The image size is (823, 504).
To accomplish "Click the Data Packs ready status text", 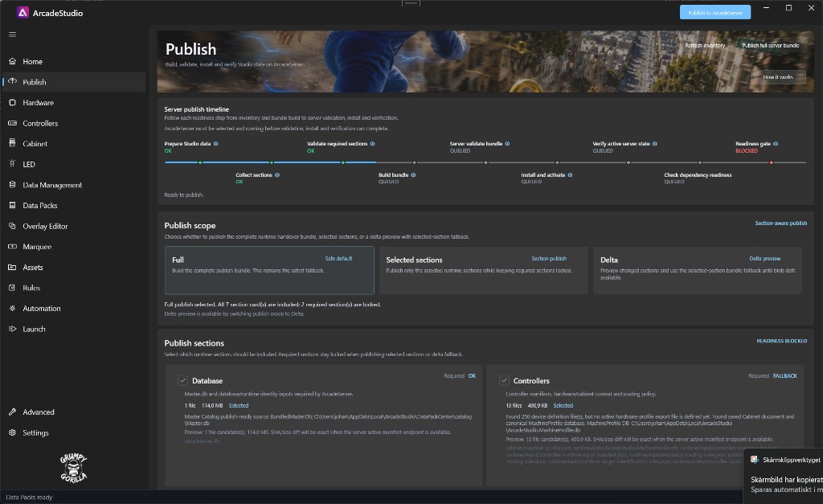I will [30, 498].
